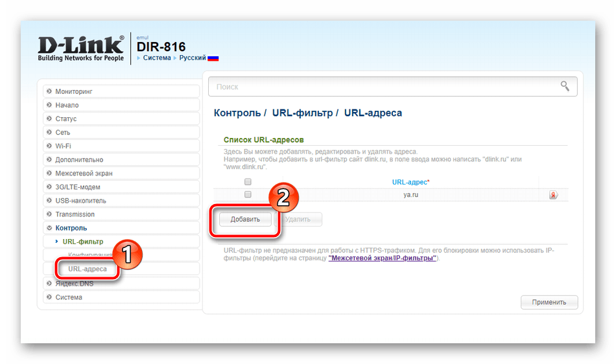Screen dimensions: 616x364
Task: Click the Добавить button
Action: point(245,220)
